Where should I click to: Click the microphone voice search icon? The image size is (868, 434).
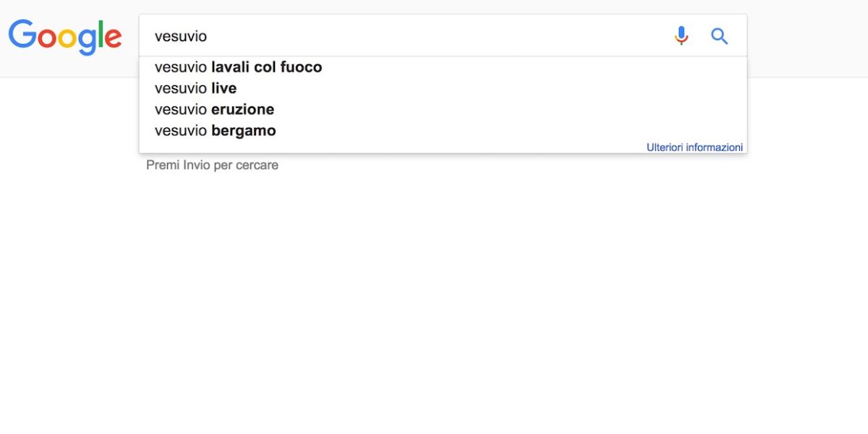click(x=681, y=35)
